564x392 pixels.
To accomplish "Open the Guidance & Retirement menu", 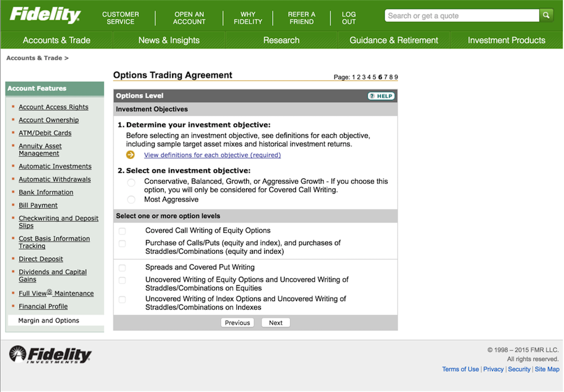I will click(394, 40).
